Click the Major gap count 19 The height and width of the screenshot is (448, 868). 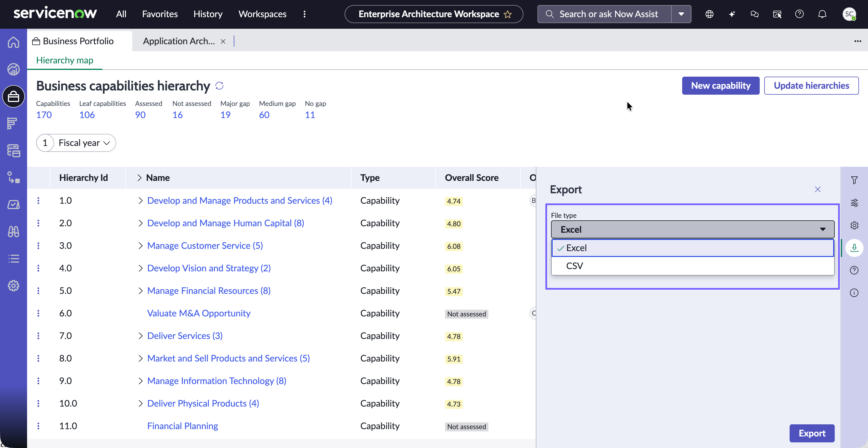pos(225,115)
